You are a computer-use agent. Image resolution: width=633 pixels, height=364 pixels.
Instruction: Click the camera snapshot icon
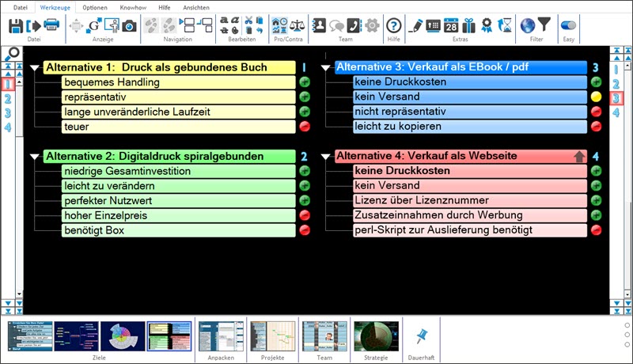click(128, 25)
